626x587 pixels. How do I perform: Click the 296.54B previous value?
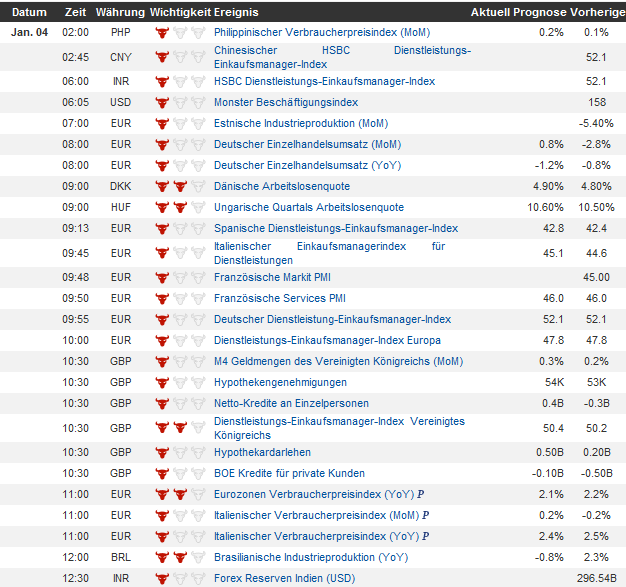(596, 578)
